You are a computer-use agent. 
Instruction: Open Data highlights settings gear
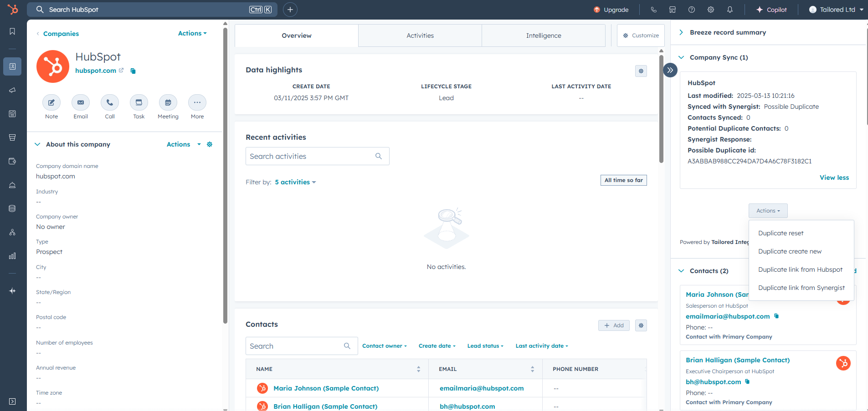(641, 71)
